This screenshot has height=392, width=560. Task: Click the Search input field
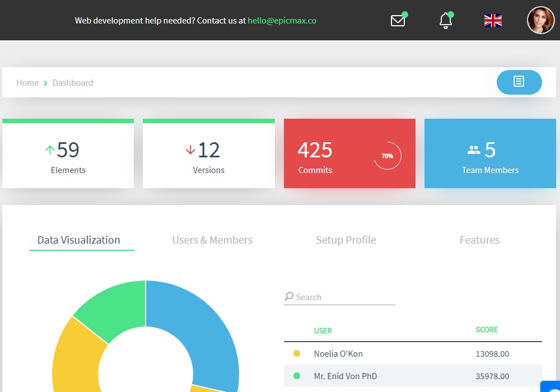coord(339,297)
